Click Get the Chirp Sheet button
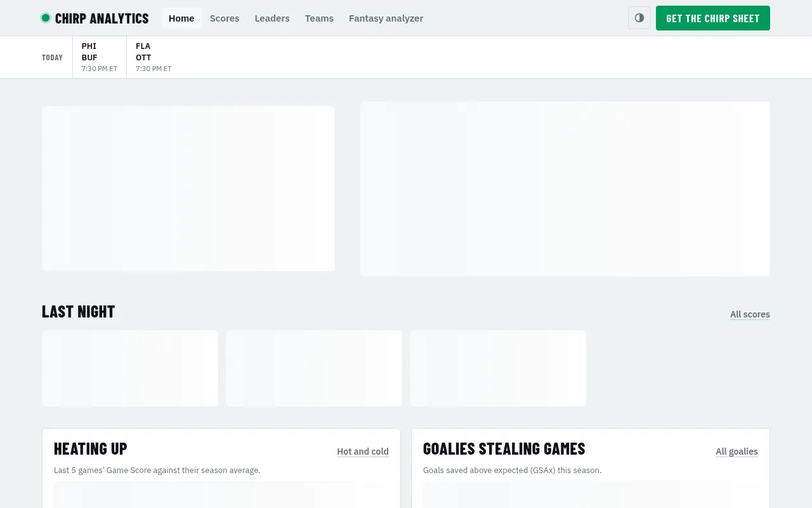The width and height of the screenshot is (812, 508). [713, 18]
